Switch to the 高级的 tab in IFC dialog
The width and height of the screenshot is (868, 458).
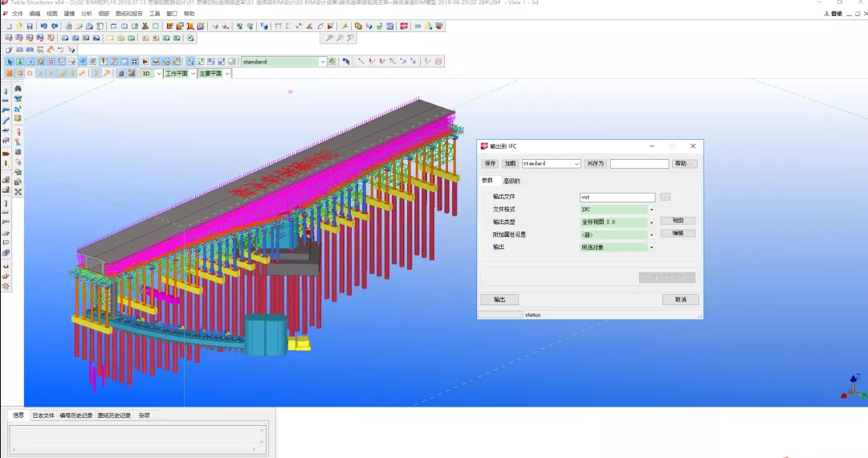point(511,181)
